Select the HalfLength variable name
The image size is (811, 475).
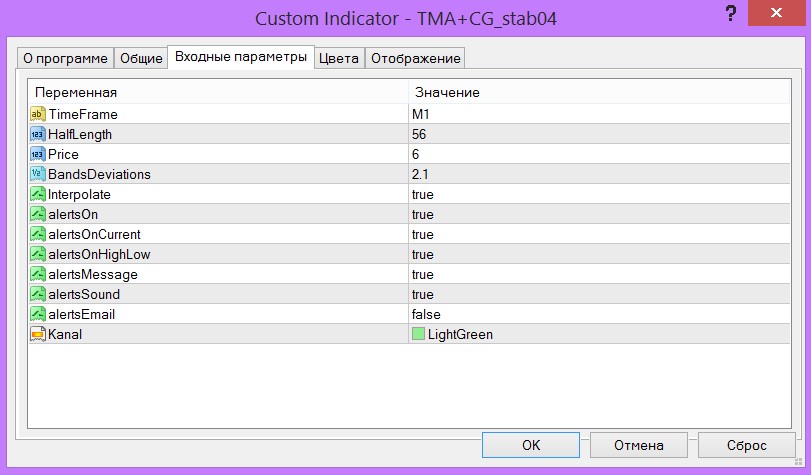pyautogui.click(x=80, y=135)
